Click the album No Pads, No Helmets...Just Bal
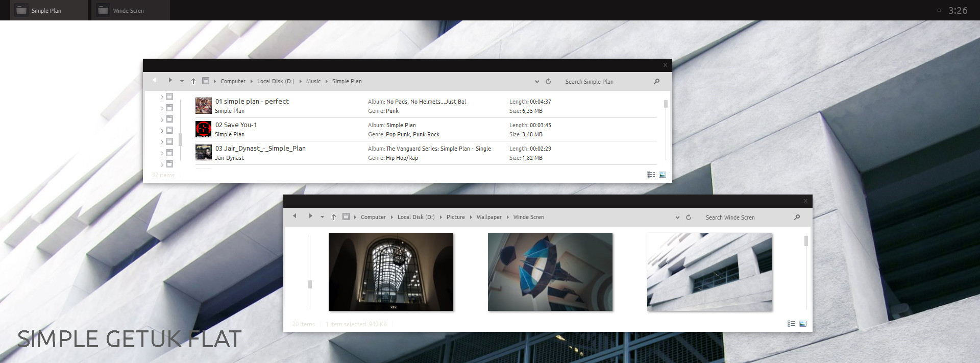The width and height of the screenshot is (980, 363). click(426, 102)
